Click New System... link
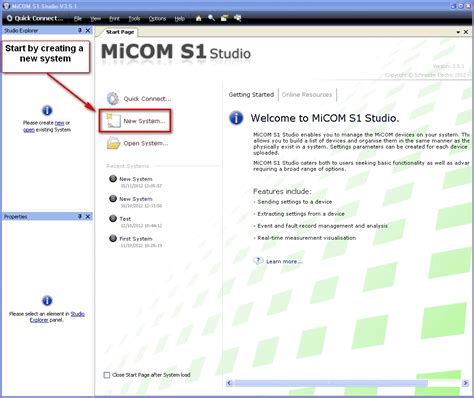 (x=144, y=121)
